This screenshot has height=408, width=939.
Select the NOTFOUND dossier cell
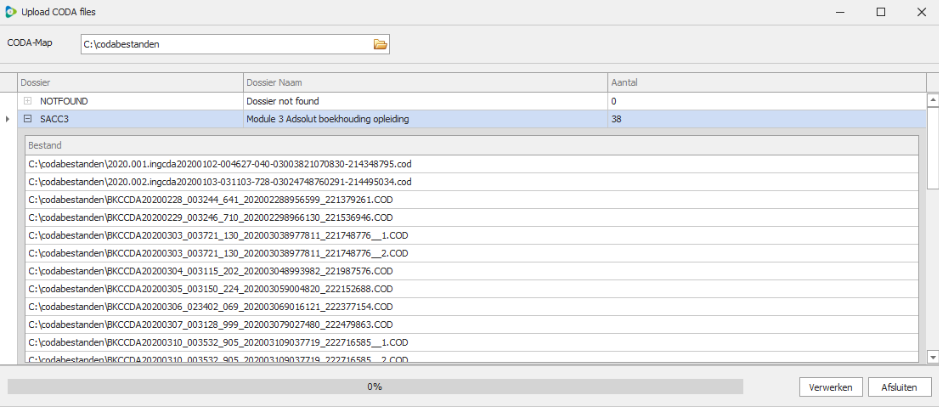131,101
